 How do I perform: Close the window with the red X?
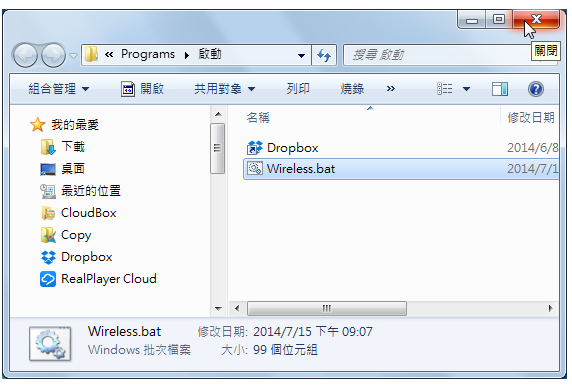(536, 19)
